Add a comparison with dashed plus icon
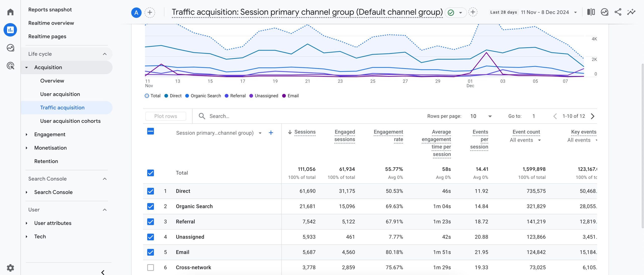644x275 pixels. click(x=150, y=12)
